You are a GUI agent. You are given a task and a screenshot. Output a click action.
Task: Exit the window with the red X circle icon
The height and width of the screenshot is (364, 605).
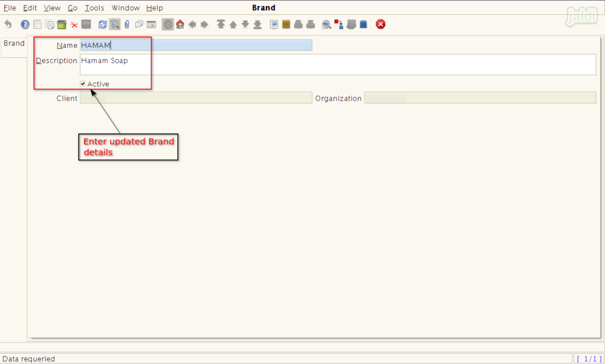[x=380, y=24]
